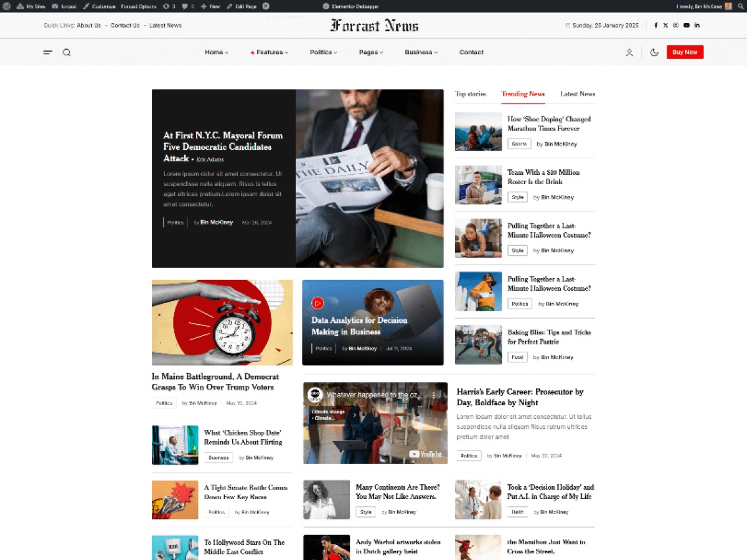The width and height of the screenshot is (747, 560).
Task: Open the N.Y.C. Mayoral Forum headline
Action: (x=223, y=147)
